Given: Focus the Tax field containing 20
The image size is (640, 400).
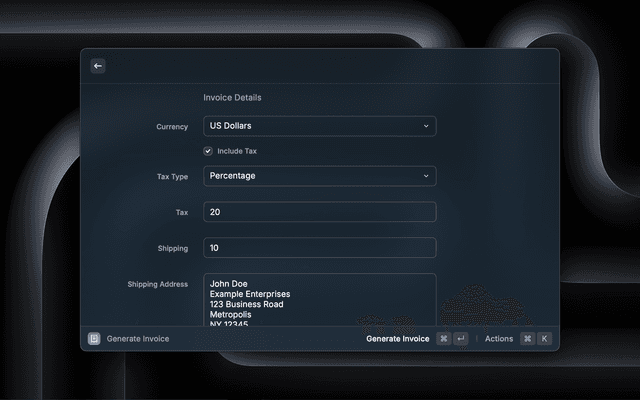Looking at the screenshot, I should click(319, 212).
